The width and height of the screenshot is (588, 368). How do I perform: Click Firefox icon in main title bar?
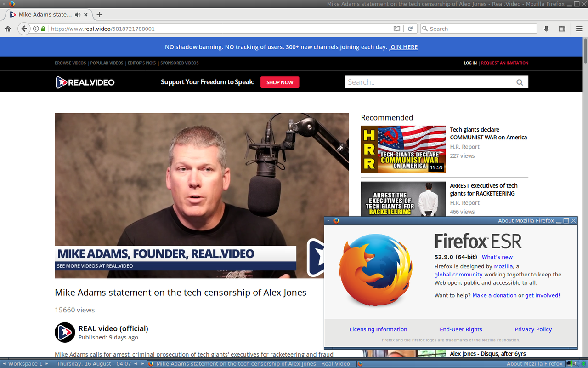pyautogui.click(x=12, y=4)
